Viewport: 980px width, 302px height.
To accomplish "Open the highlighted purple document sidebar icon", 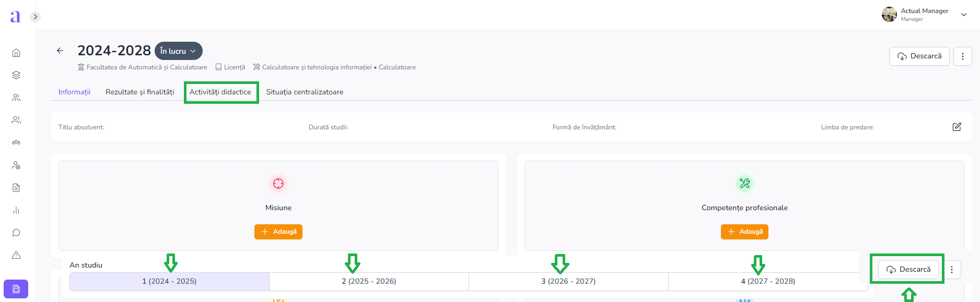I will point(16,289).
